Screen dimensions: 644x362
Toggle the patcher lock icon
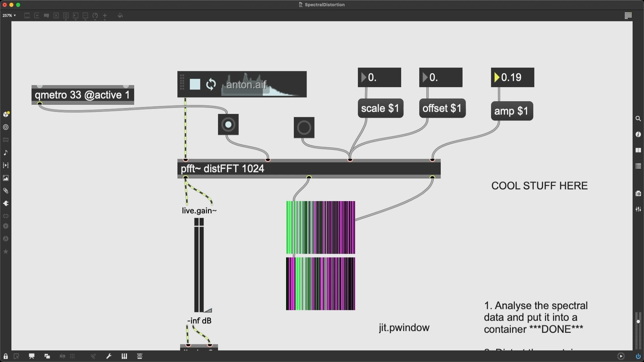[6, 356]
